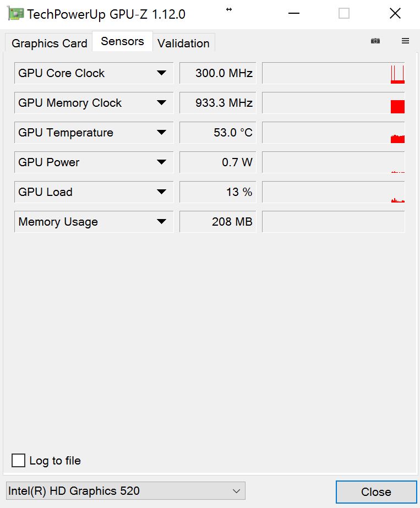
Task: Open the hamburger menu icon
Action: 406,41
